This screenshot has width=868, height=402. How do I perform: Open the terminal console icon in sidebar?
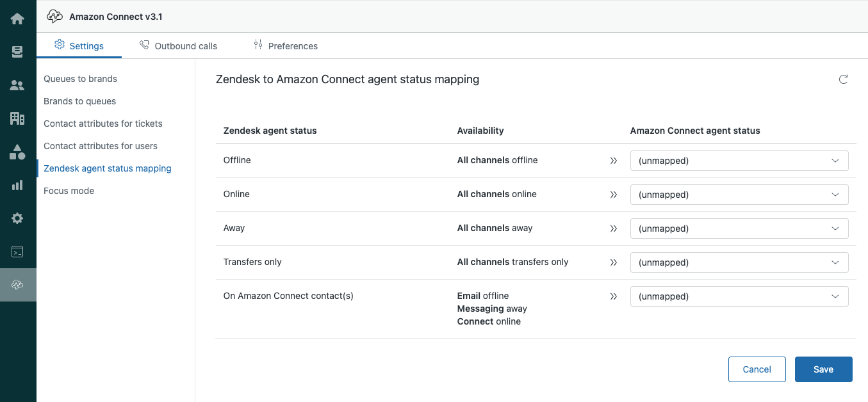pos(17,252)
